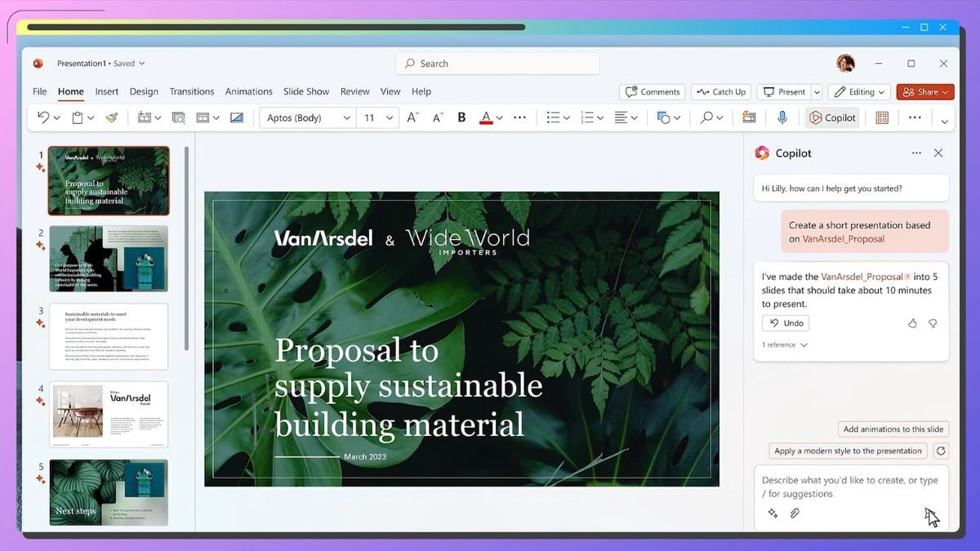This screenshot has height=551, width=980.
Task: Switch to the Animations tab
Action: pyautogui.click(x=248, y=91)
